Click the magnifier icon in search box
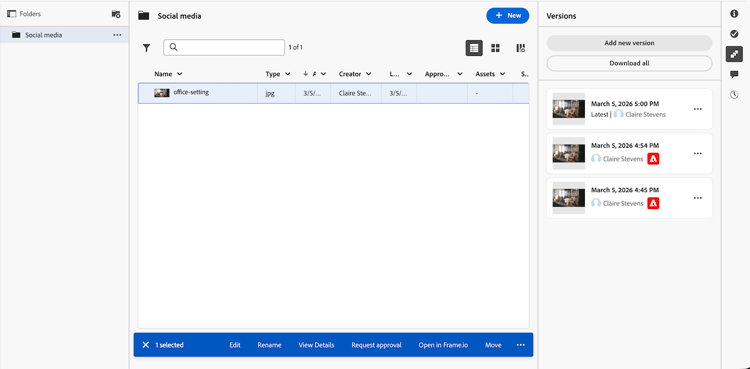Viewport: 750px width, 369px height. [x=174, y=47]
